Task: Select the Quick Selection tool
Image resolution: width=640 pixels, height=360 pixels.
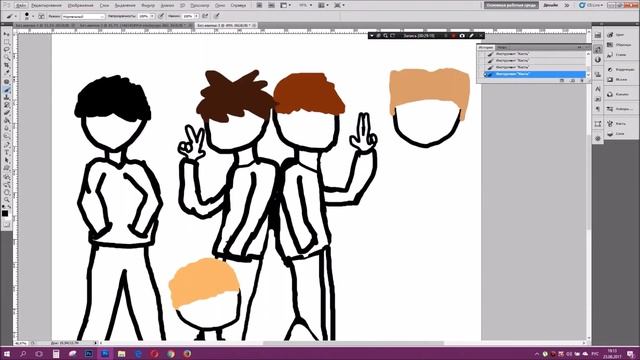Action: point(6,58)
